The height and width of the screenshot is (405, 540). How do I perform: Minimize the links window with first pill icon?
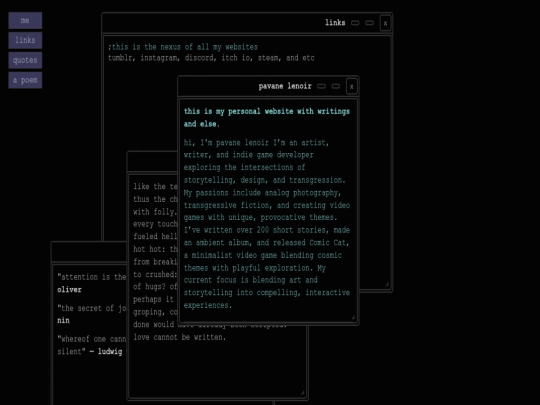click(x=355, y=23)
